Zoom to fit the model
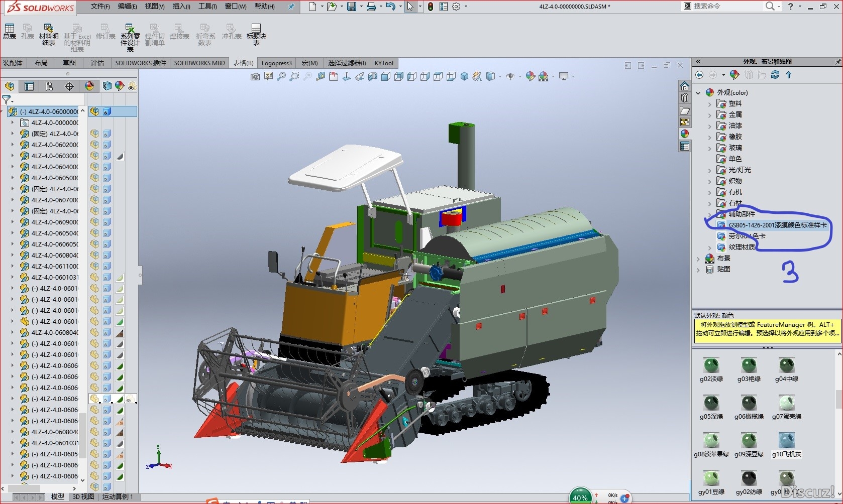The width and height of the screenshot is (843, 504). pos(281,76)
